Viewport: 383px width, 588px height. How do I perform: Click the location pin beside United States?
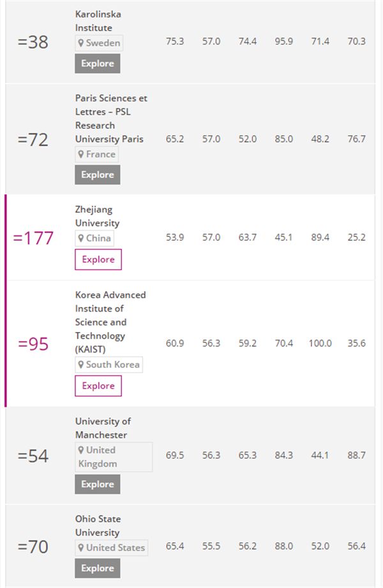(81, 548)
